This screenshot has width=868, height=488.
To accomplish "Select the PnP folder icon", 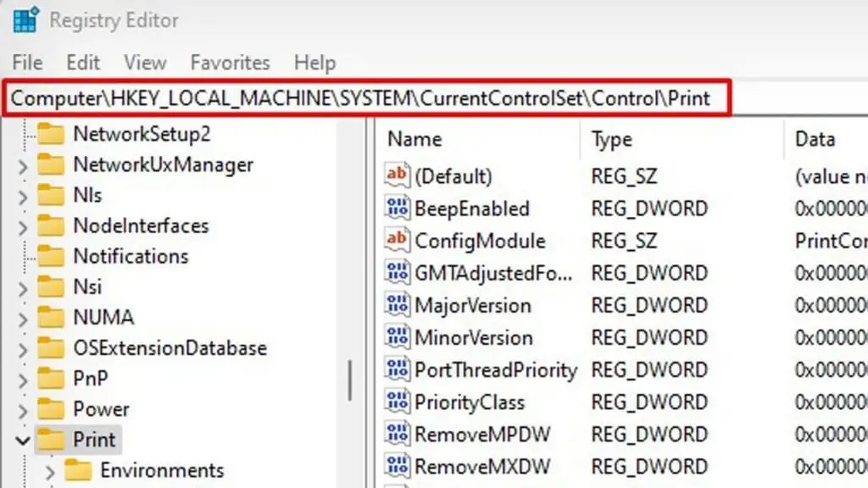I will tap(51, 379).
